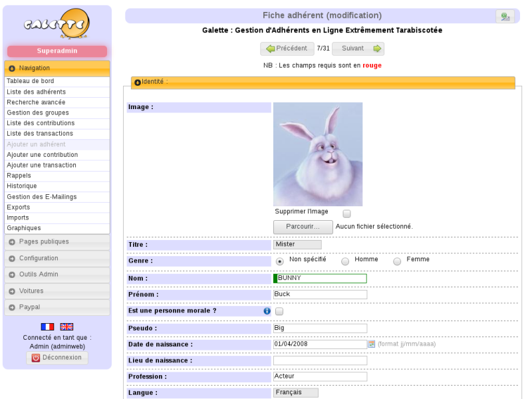
Task: Go to Recherche avancée
Action: (57, 102)
